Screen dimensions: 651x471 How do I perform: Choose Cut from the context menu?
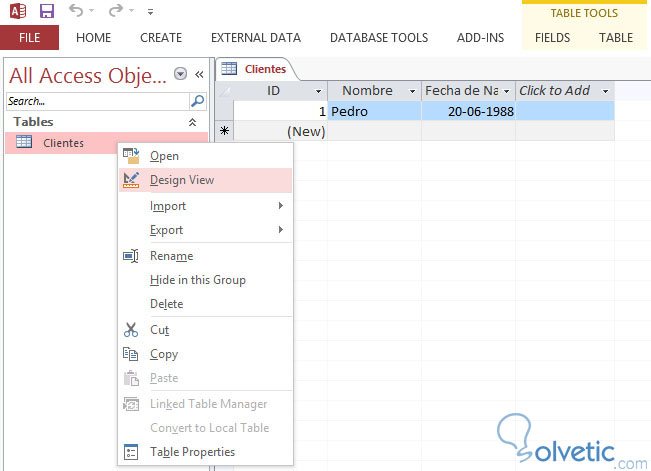206,330
